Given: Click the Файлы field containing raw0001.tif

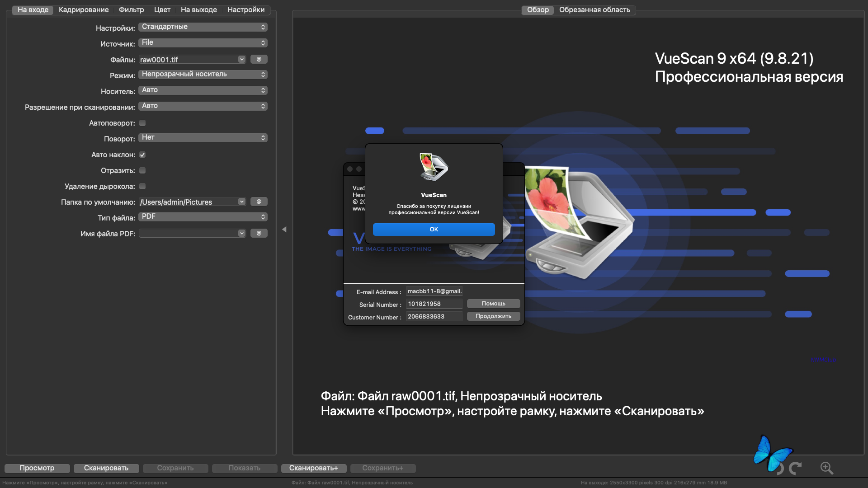Looking at the screenshot, I should pos(189,60).
